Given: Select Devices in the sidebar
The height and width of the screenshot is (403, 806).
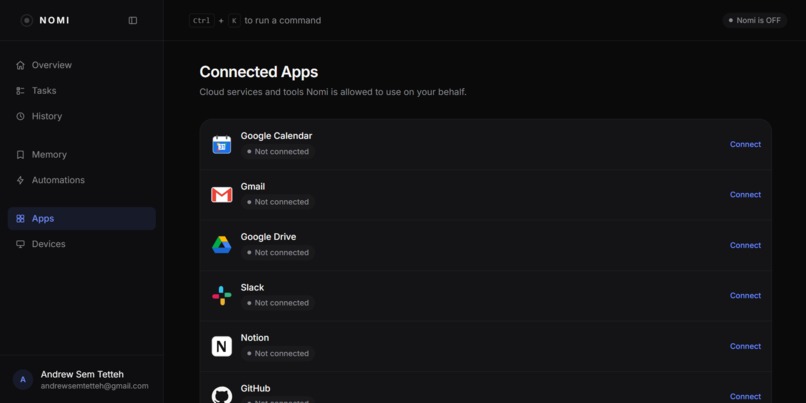Looking at the screenshot, I should click(82, 244).
